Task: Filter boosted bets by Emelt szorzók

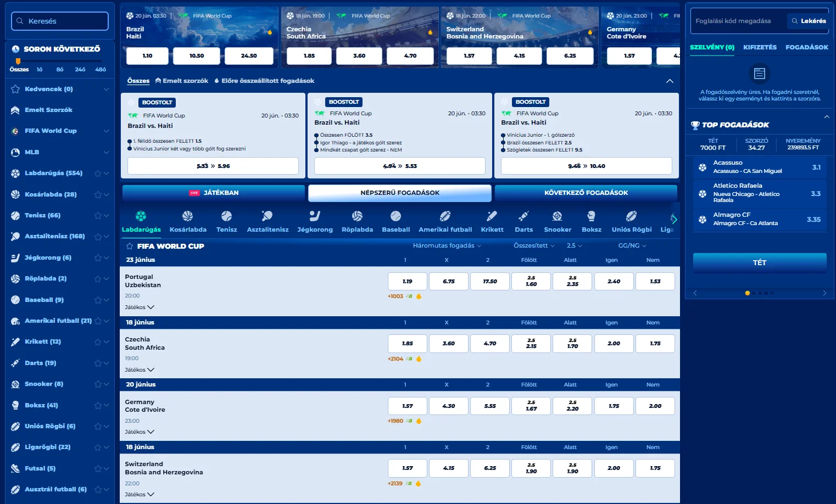Action: click(182, 81)
